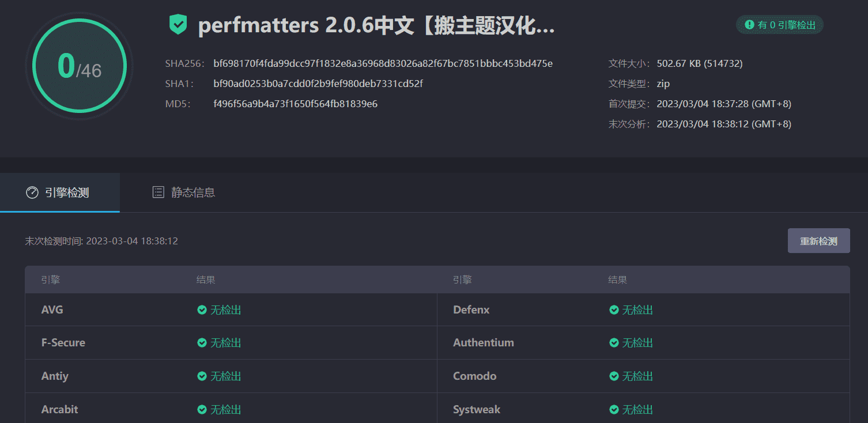868x423 pixels.
Task: Click the Systweak engine name
Action: (477, 410)
